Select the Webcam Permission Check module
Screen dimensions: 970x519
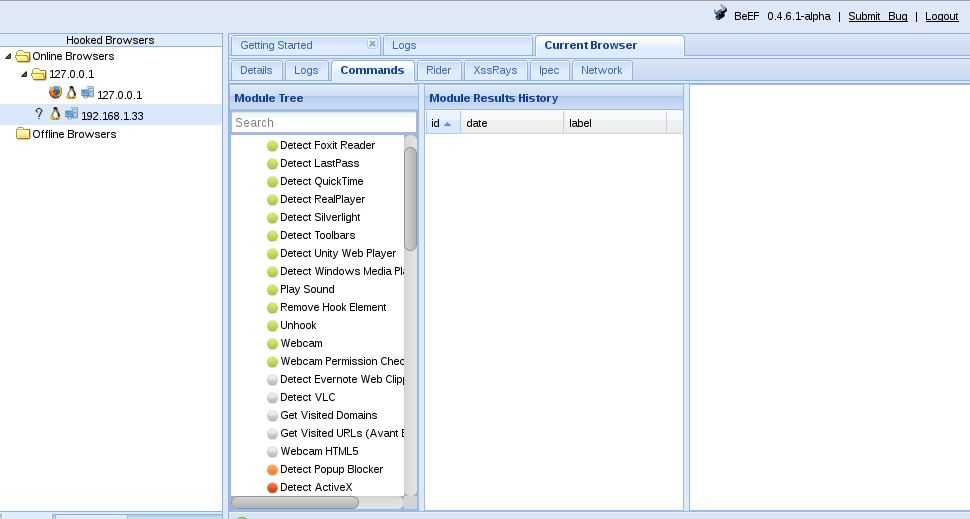342,361
